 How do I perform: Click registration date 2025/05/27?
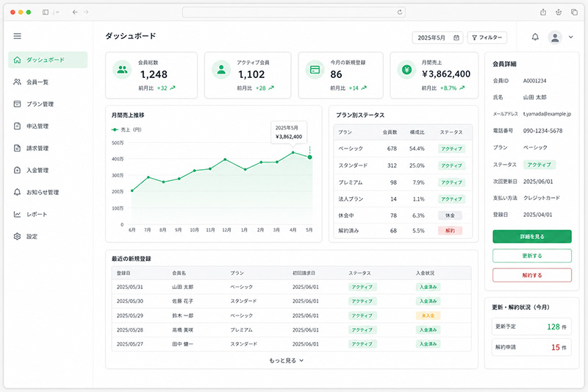(130, 344)
